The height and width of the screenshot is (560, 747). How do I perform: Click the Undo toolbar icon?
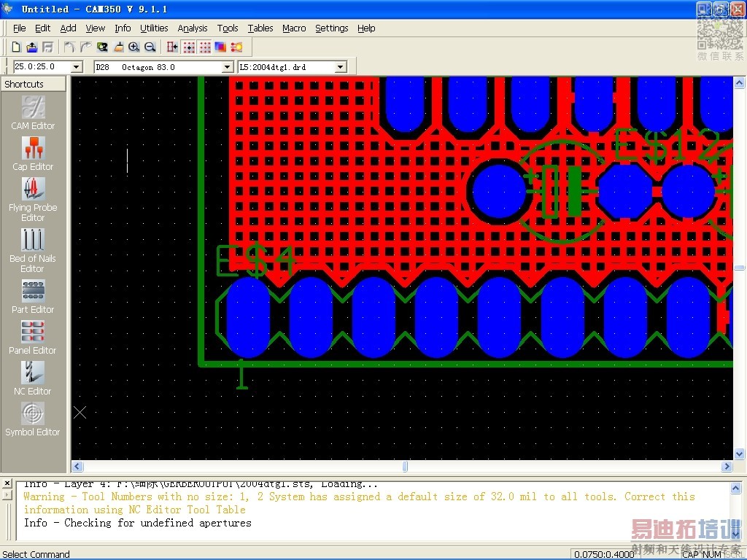point(69,47)
